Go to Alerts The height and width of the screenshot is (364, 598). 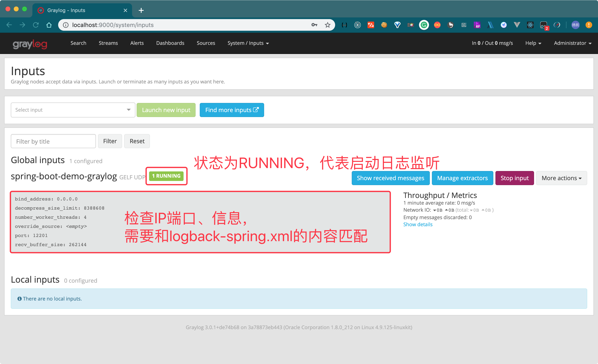pos(137,43)
